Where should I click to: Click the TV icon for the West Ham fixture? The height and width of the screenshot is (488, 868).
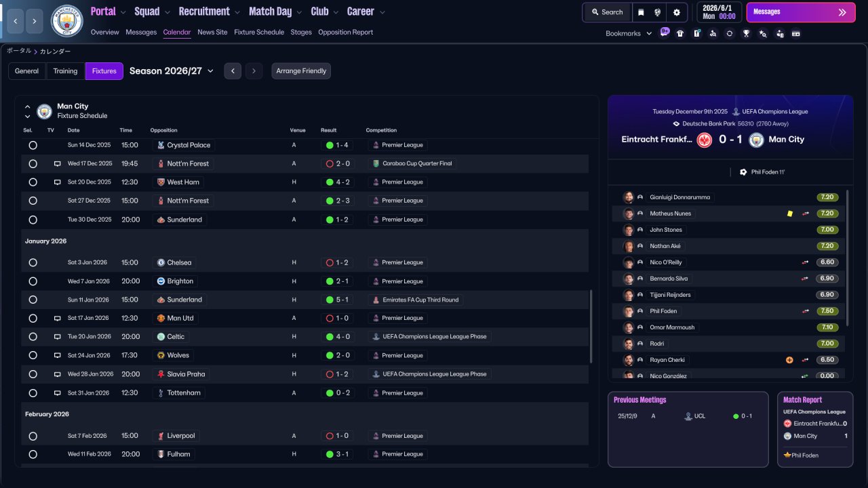click(58, 182)
